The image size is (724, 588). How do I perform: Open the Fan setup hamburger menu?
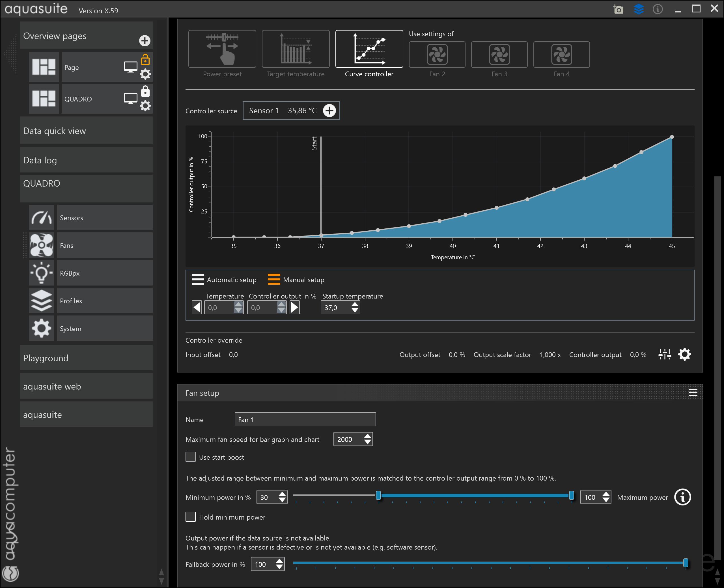pyautogui.click(x=693, y=393)
